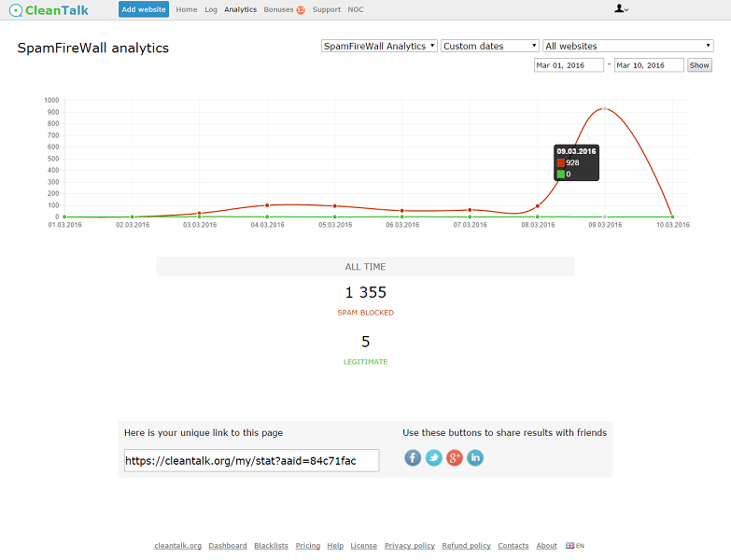731x560 pixels.
Task: Expand the SpamFireWall Analytics dropdown
Action: [x=379, y=46]
